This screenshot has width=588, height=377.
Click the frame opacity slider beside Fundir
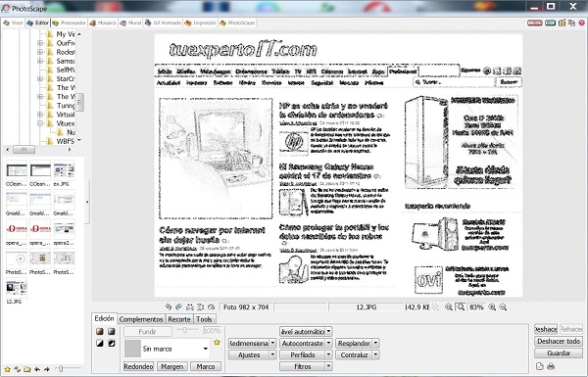coord(187,331)
